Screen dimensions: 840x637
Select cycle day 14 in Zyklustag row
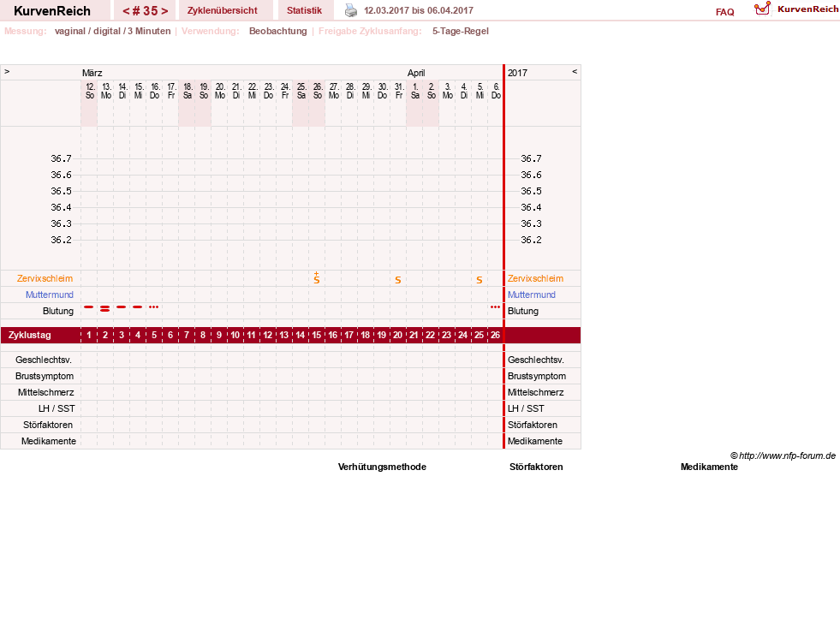(x=300, y=335)
